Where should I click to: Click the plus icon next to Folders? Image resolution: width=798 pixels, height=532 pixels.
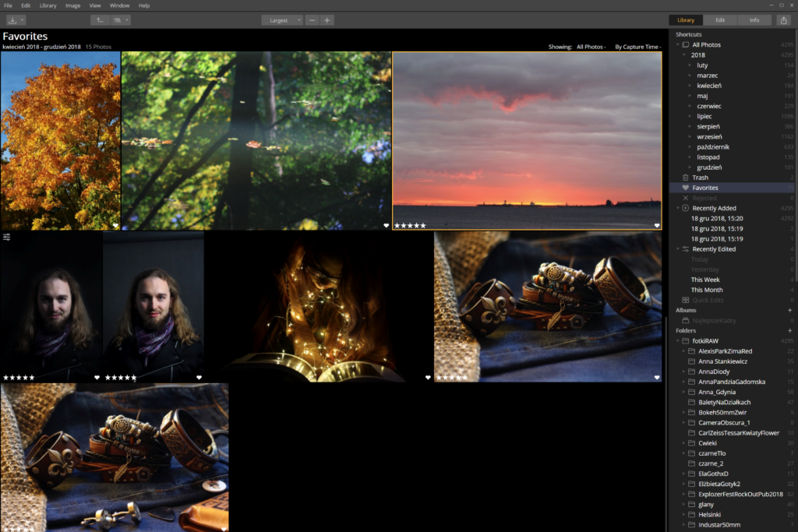(x=791, y=329)
